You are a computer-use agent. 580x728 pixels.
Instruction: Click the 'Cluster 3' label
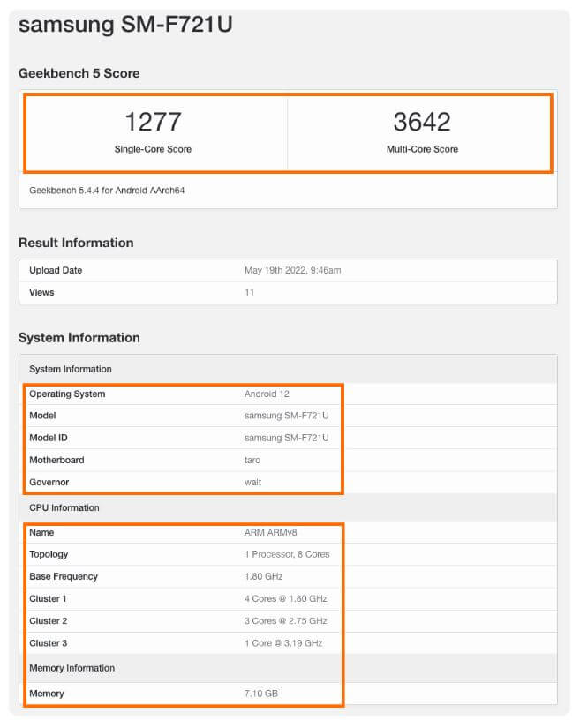(x=48, y=643)
